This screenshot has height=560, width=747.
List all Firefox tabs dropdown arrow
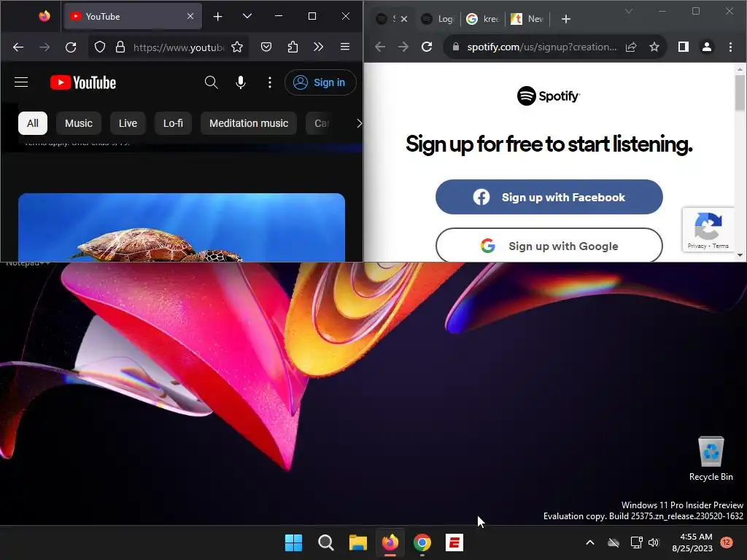tap(247, 16)
